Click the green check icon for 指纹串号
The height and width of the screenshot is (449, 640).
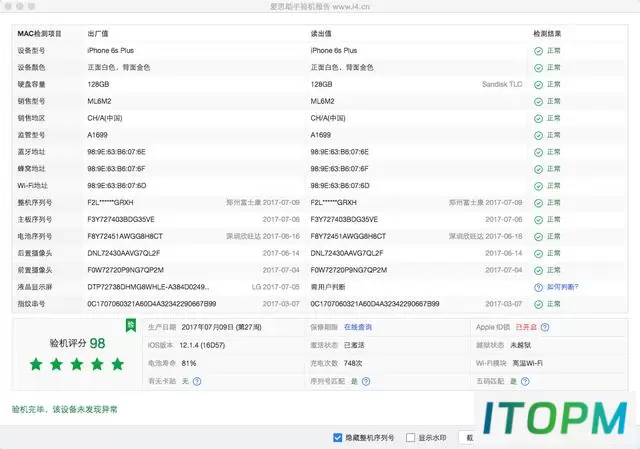point(538,304)
